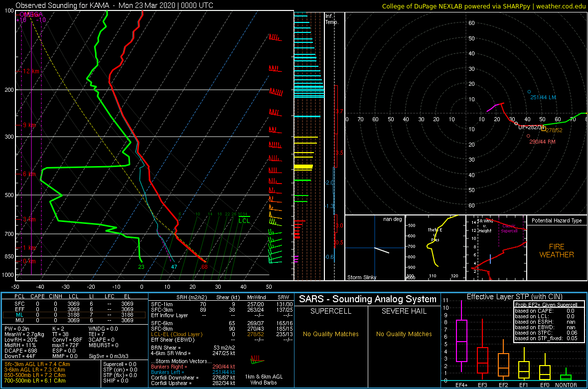The image size is (588, 389).
Task: Click the cyan wetbulb value 47
Action: [174, 267]
